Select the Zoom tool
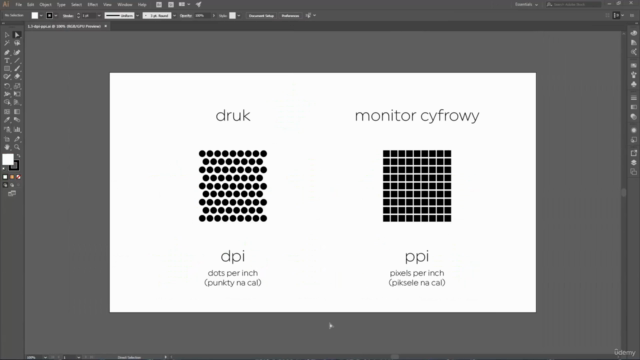640x360 pixels. (x=17, y=147)
